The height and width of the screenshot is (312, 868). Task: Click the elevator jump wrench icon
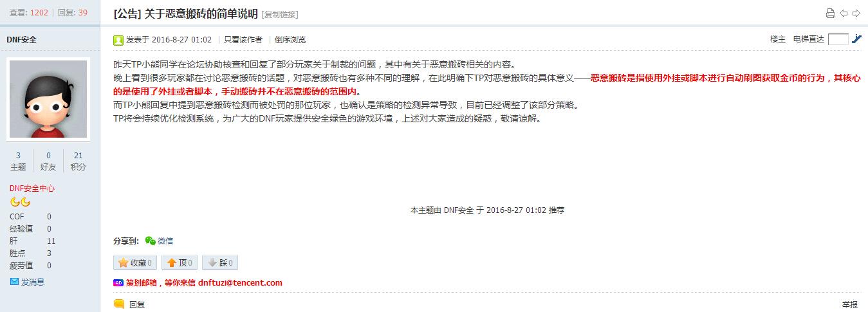tap(856, 39)
